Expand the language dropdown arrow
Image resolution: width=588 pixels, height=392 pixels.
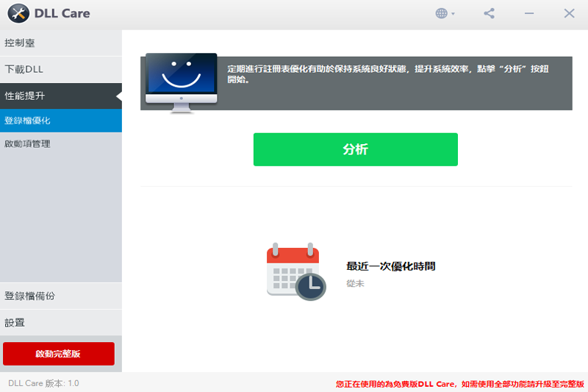pyautogui.click(x=453, y=14)
